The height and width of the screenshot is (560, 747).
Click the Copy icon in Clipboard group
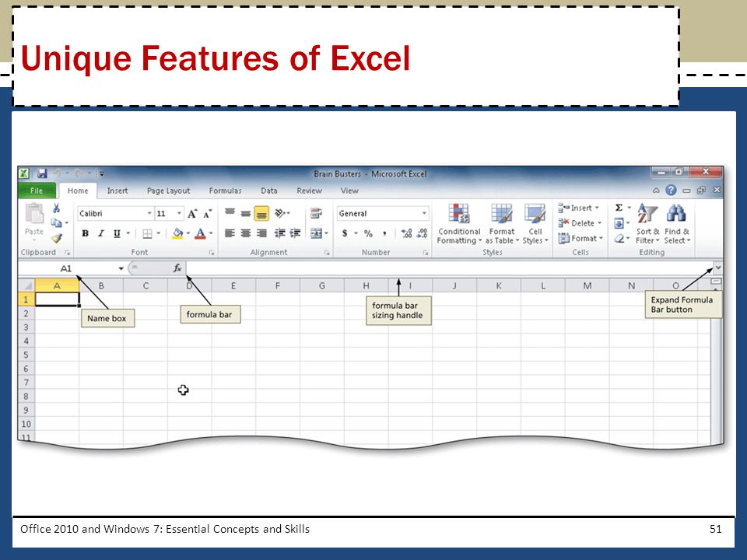pos(56,222)
